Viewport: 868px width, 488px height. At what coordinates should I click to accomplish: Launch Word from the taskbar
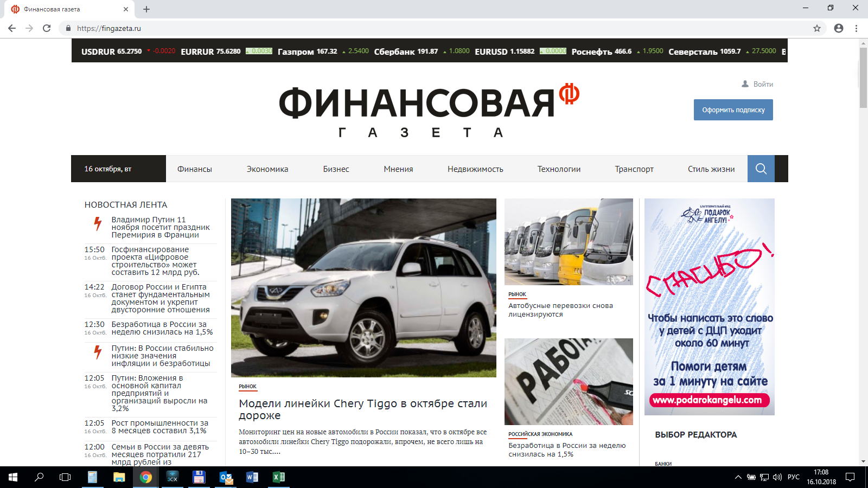pos(252,477)
